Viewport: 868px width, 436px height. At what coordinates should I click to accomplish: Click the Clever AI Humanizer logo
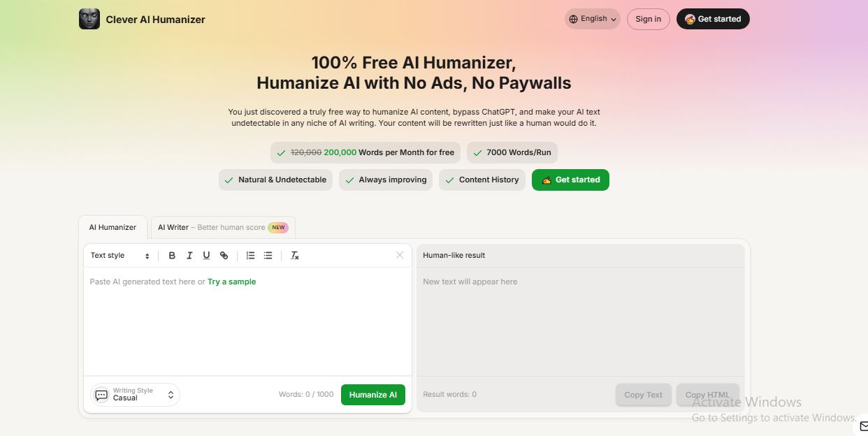[x=89, y=19]
